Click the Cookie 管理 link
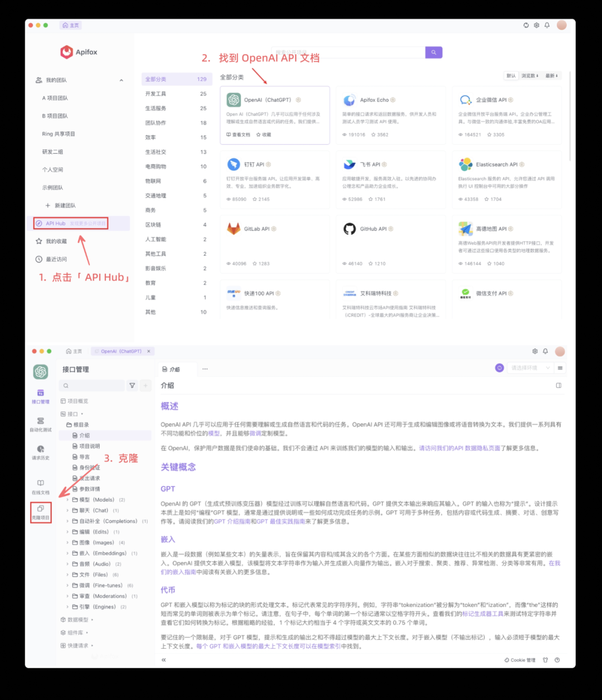Screen dimensions: 602x700 [520, 660]
